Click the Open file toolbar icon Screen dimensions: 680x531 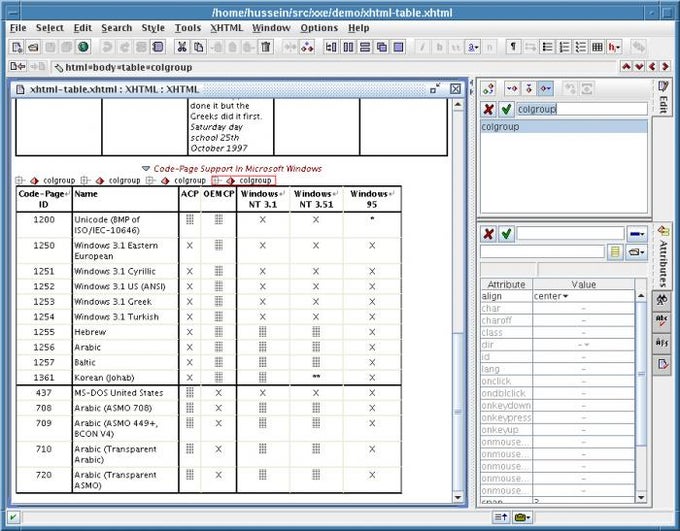coord(33,47)
